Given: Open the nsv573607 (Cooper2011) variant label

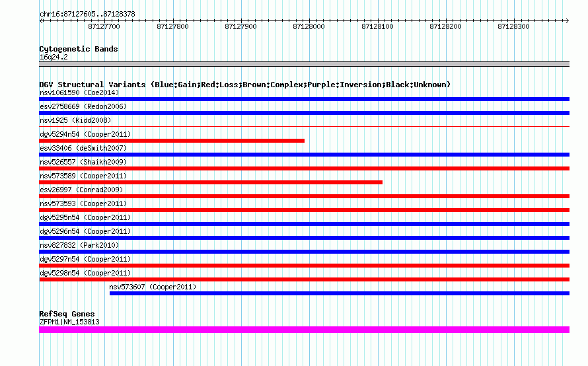Looking at the screenshot, I should tap(153, 287).
